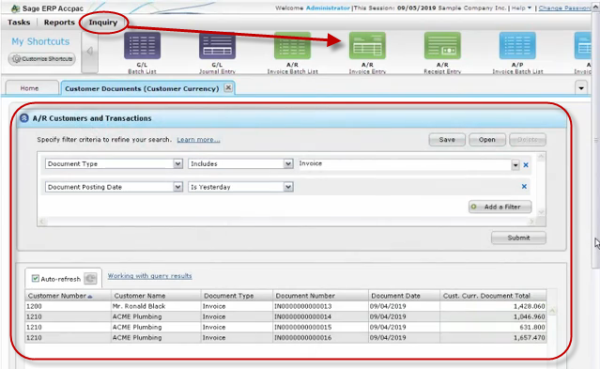
Task: Remove the Document Type filter row
Action: (x=526, y=165)
